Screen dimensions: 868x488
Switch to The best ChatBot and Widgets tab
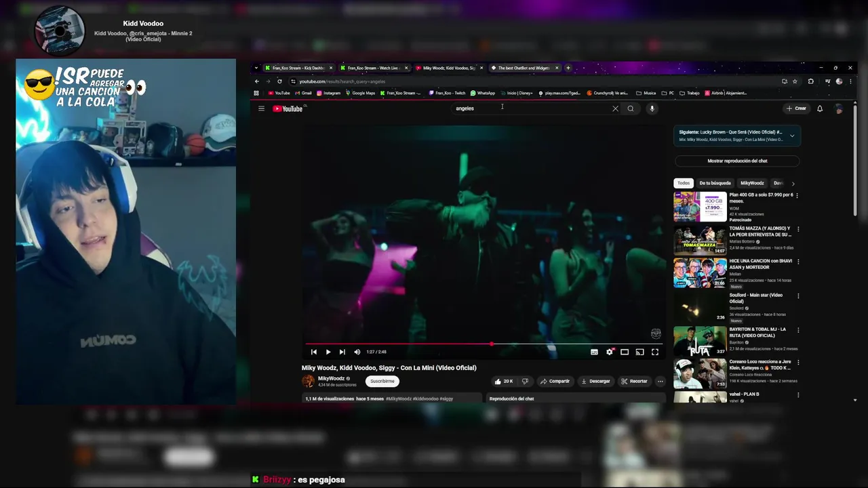coord(524,68)
